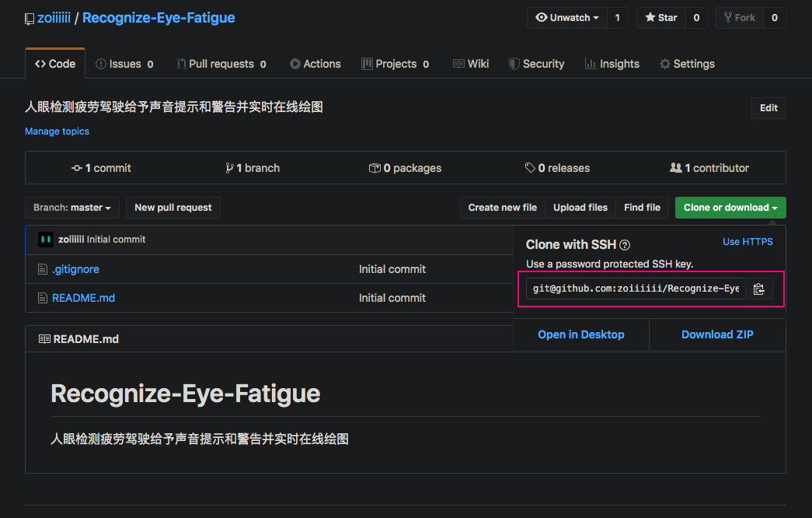View the 1 branch list
Image resolution: width=812 pixels, height=518 pixels.
coord(253,168)
